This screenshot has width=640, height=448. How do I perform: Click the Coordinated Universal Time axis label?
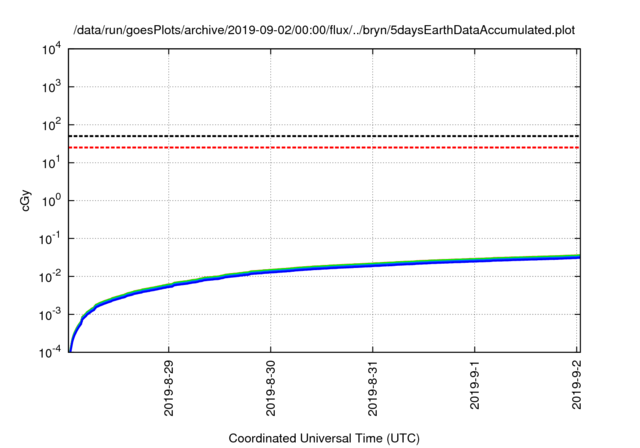[x=324, y=438]
